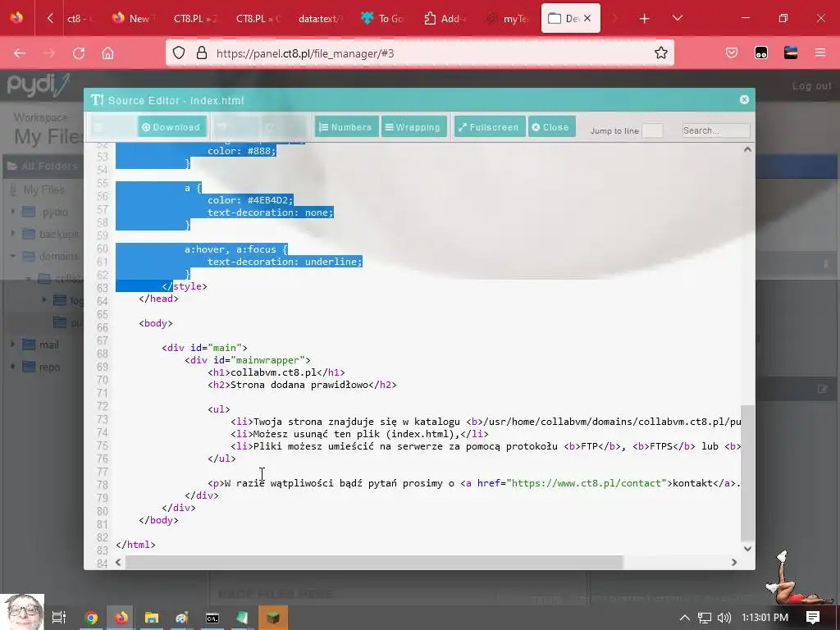Select the repo folder
Viewport: 840px width, 630px height.
49,367
